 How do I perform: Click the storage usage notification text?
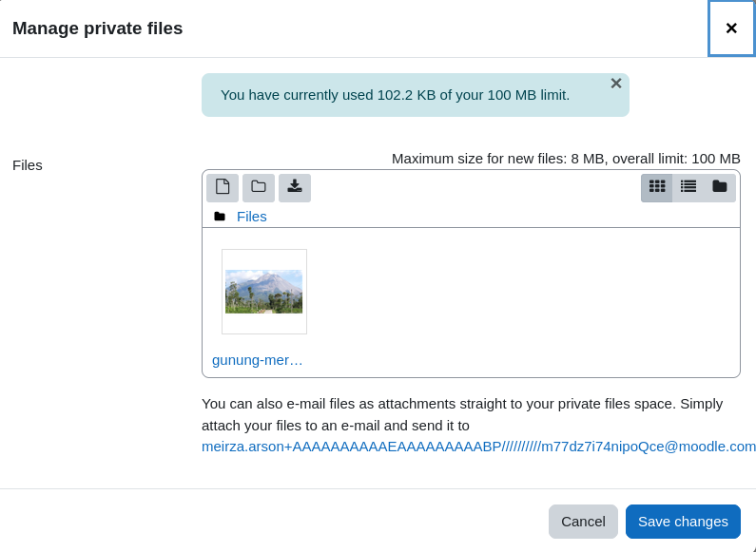click(x=396, y=95)
